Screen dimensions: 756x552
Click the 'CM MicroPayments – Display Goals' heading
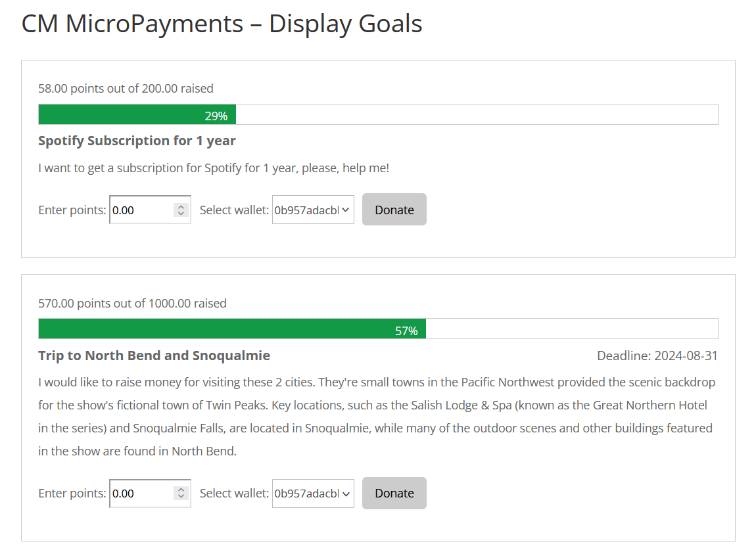tap(222, 24)
